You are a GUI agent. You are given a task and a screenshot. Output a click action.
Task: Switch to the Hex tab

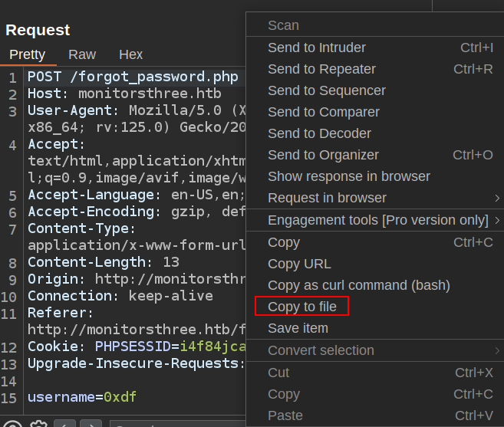pyautogui.click(x=130, y=54)
